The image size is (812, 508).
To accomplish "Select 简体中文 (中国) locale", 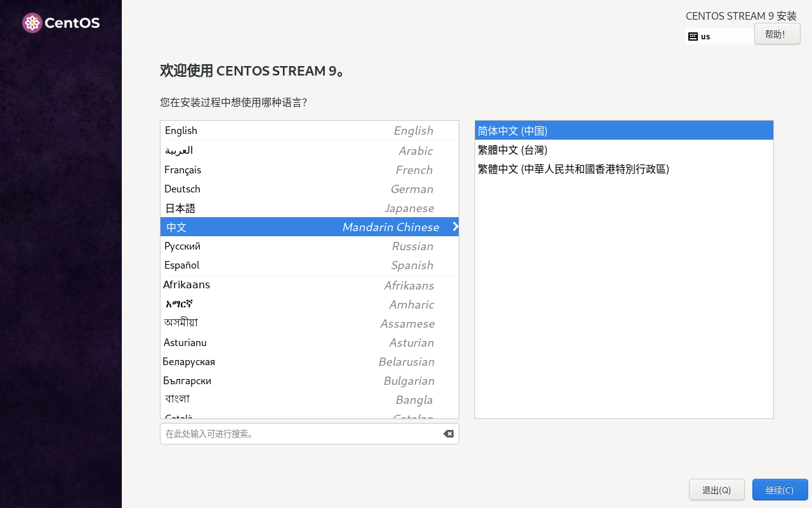I will (624, 131).
